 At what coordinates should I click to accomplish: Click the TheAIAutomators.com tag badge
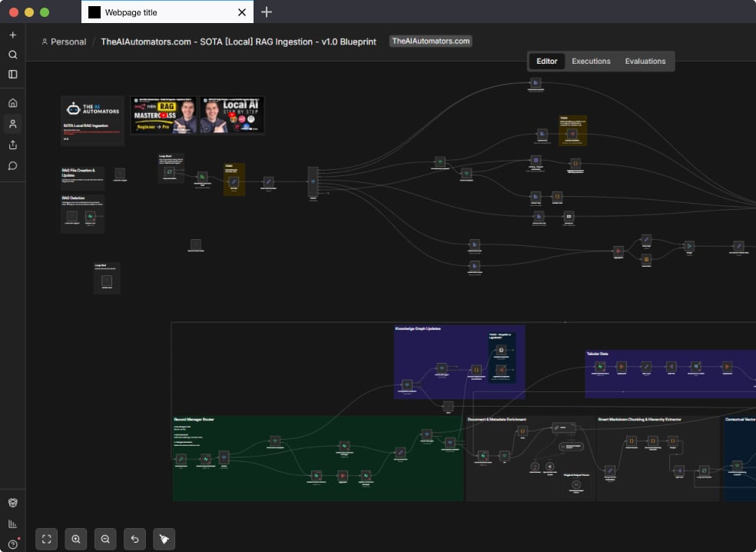[430, 42]
